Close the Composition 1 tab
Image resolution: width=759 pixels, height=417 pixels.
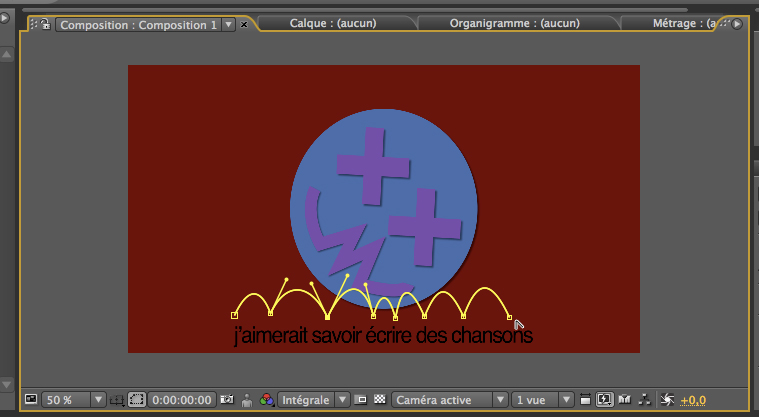coord(244,25)
